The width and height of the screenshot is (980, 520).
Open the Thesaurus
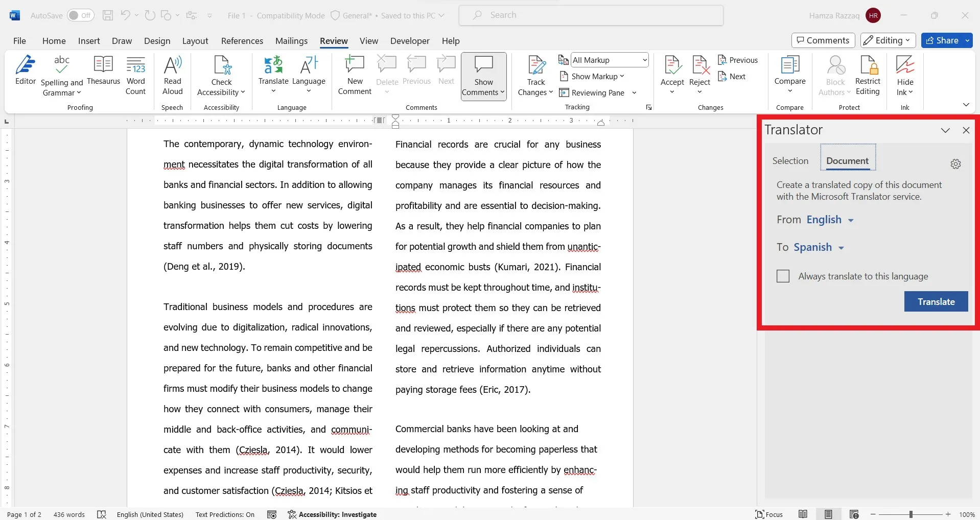point(103,70)
